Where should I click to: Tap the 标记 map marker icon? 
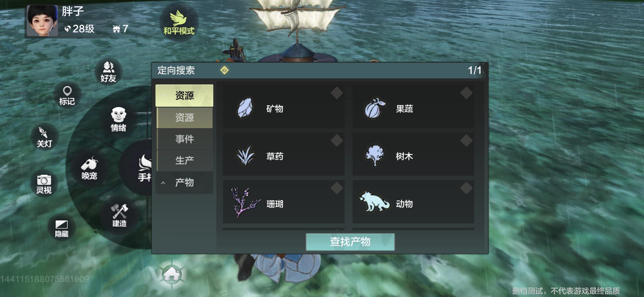point(67,96)
